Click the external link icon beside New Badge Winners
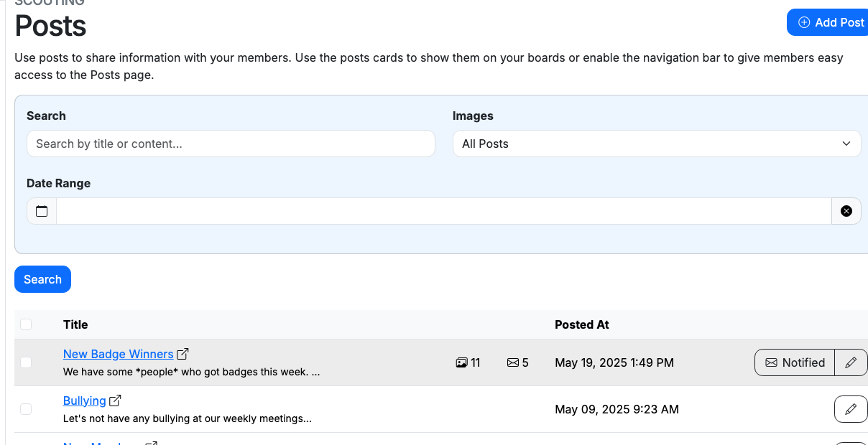This screenshot has height=445, width=868. click(183, 352)
